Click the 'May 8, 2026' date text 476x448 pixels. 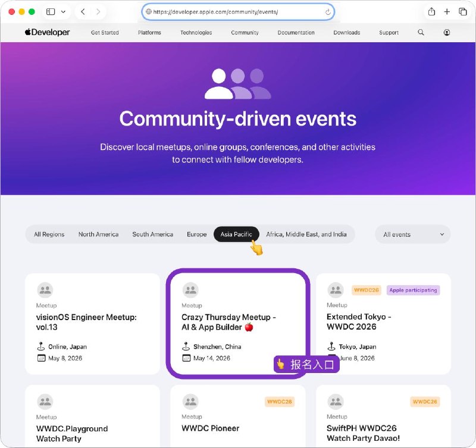click(x=65, y=358)
